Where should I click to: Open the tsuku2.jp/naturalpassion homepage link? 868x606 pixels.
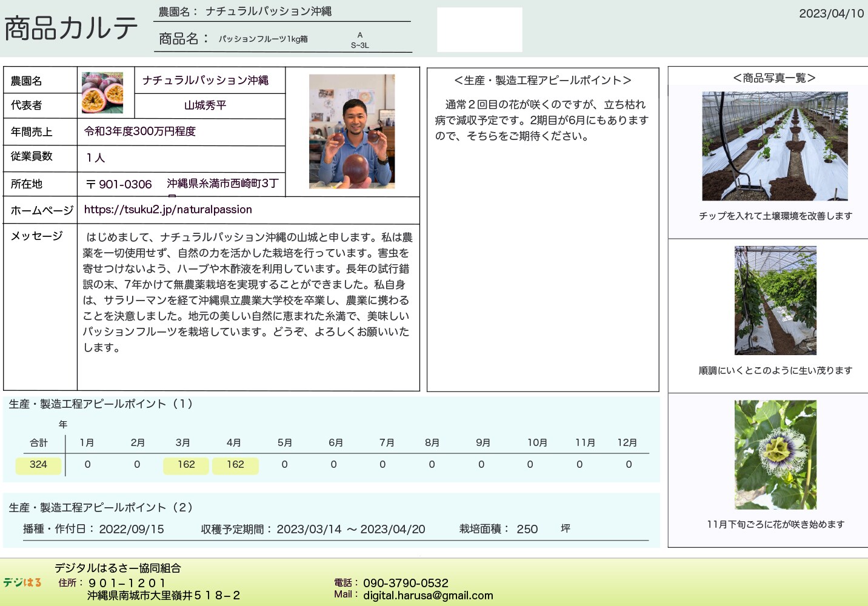(x=168, y=210)
